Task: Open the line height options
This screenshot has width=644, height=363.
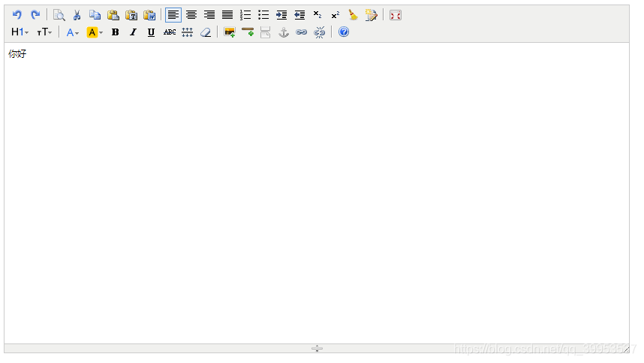Action: [188, 32]
